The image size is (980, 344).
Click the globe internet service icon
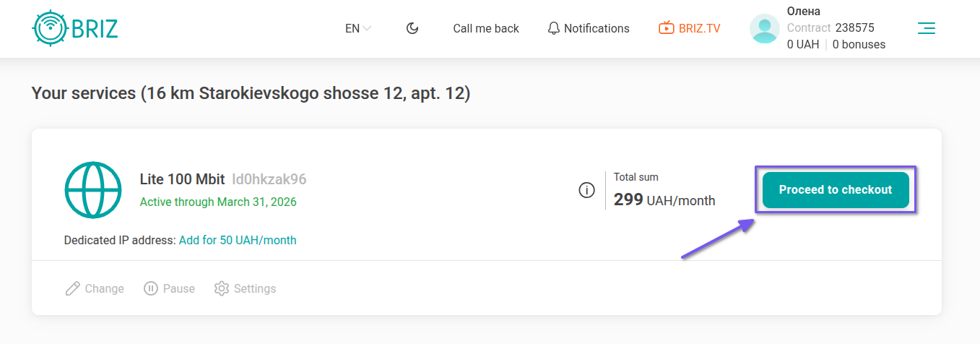pos(93,191)
